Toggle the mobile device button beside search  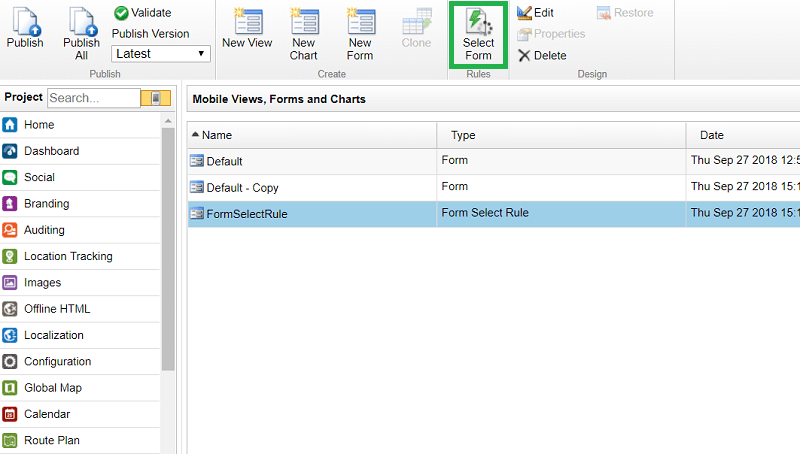pyautogui.click(x=156, y=98)
